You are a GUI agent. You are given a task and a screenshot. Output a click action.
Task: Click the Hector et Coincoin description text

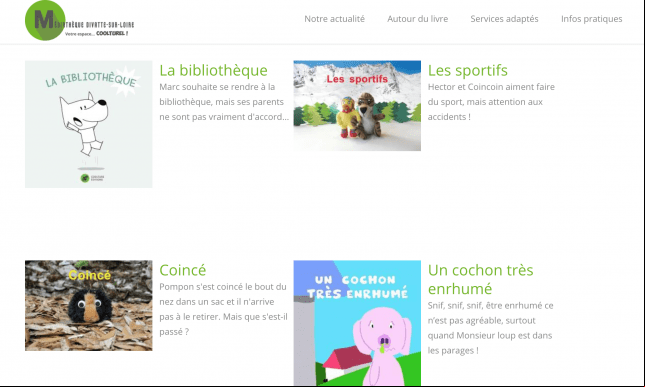491,102
